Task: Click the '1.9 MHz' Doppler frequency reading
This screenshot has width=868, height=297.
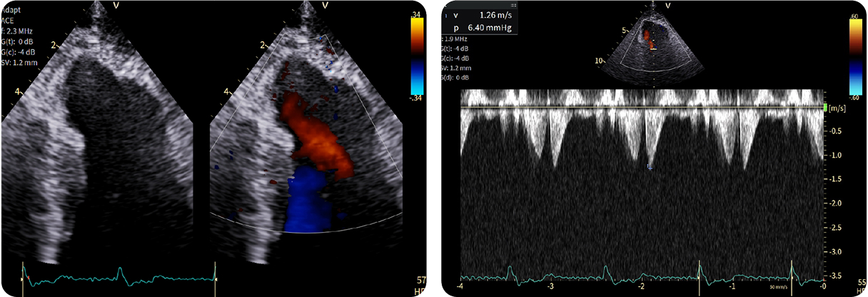Action: pos(457,39)
